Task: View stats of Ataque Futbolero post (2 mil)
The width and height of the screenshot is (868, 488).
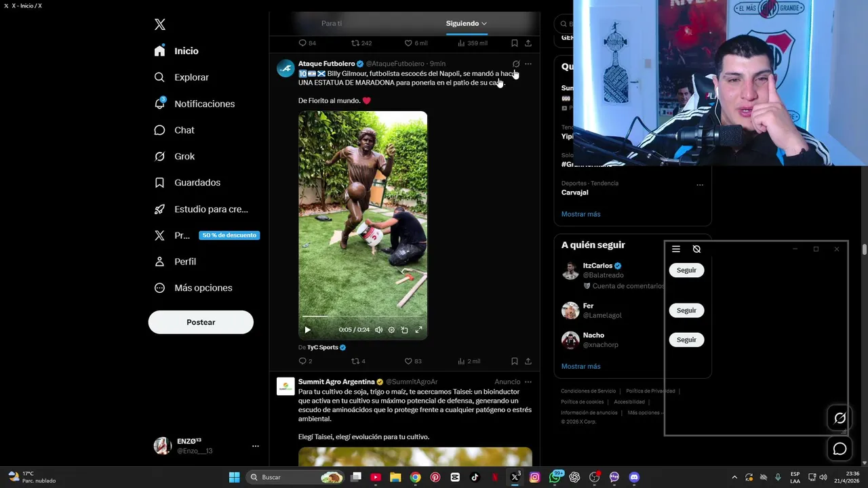Action: click(469, 361)
